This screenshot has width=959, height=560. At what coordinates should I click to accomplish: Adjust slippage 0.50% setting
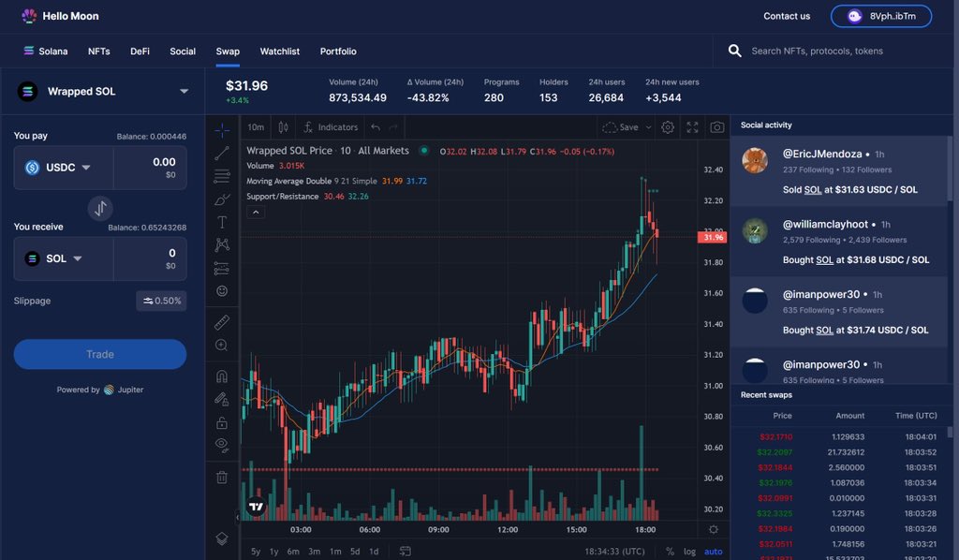(161, 301)
